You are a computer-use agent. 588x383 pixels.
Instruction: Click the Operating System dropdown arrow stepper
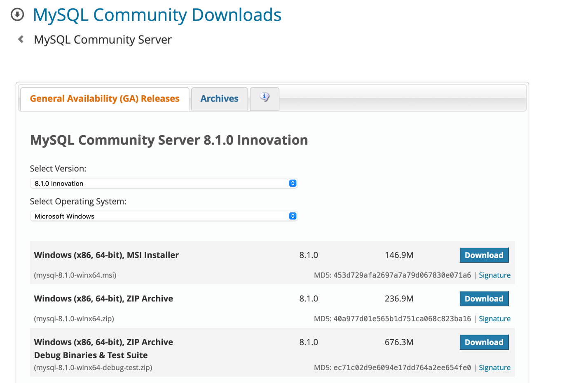pyautogui.click(x=293, y=216)
